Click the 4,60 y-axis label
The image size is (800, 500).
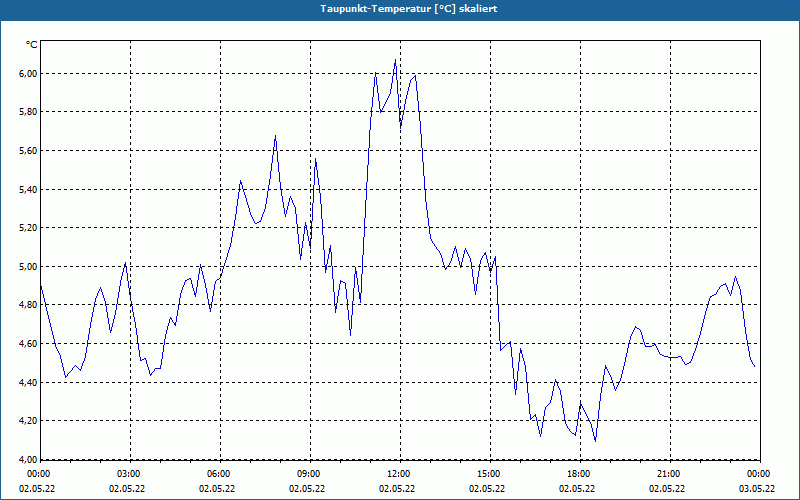[x=28, y=343]
